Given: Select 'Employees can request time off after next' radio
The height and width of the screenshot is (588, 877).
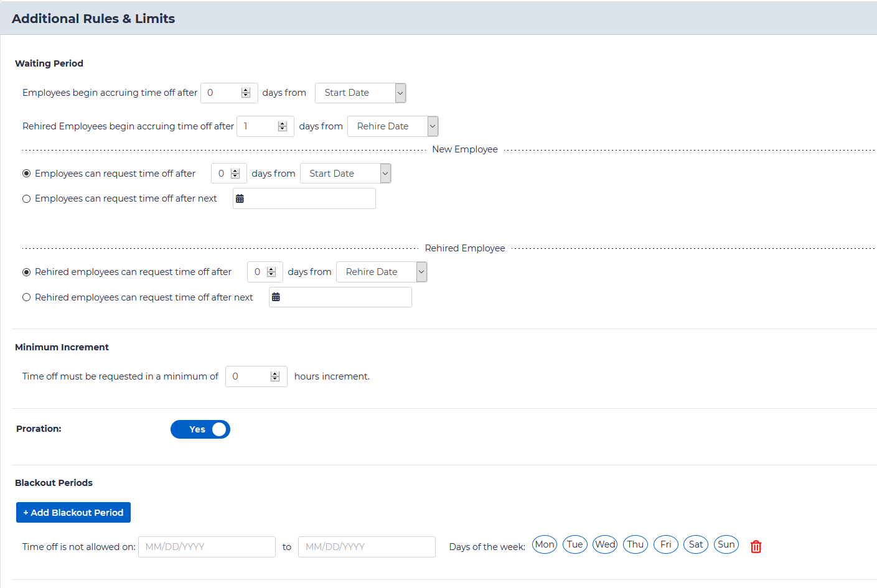Looking at the screenshot, I should click(27, 199).
